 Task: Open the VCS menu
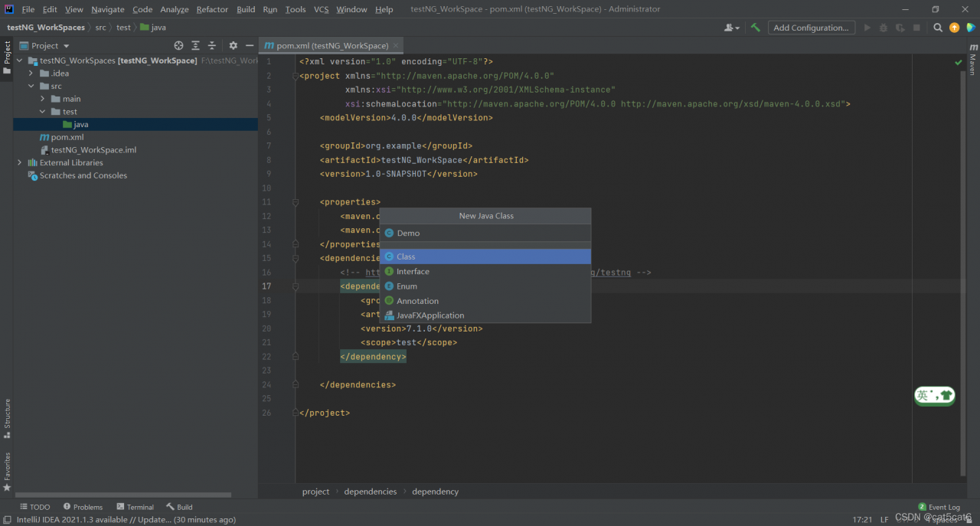(x=322, y=9)
